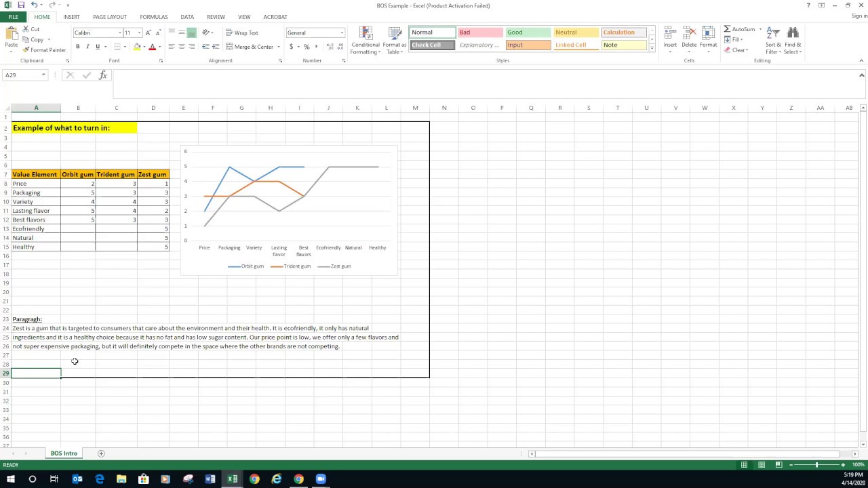Open the font size dropdown

point(139,33)
